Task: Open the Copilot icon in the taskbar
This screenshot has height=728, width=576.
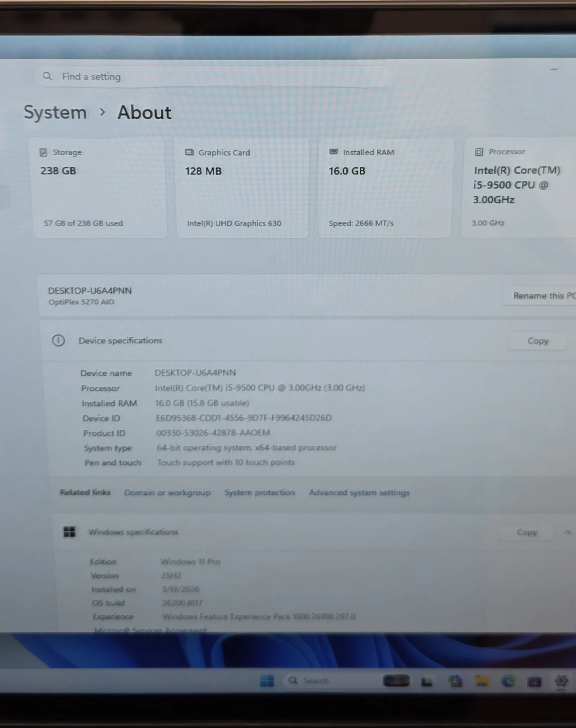Action: [455, 681]
